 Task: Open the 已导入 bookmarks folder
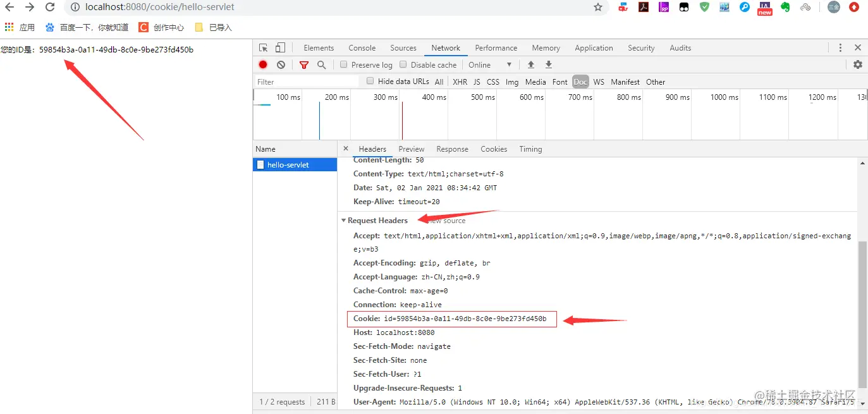pos(214,27)
